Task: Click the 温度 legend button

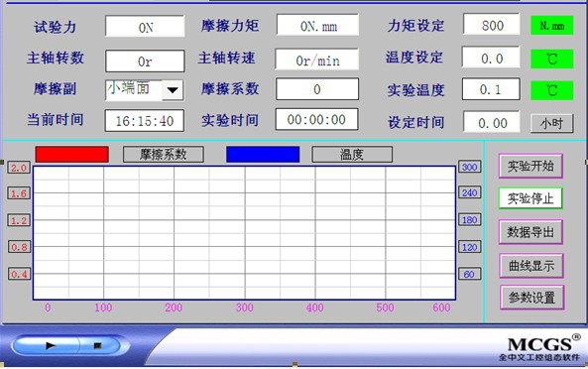Action: (352, 155)
